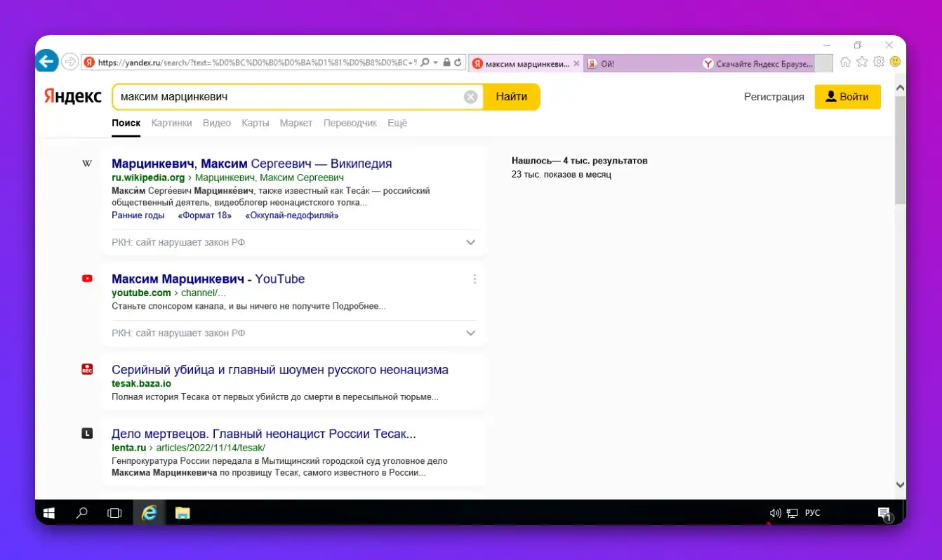
Task: Open browser Tools gear icon
Action: click(879, 62)
